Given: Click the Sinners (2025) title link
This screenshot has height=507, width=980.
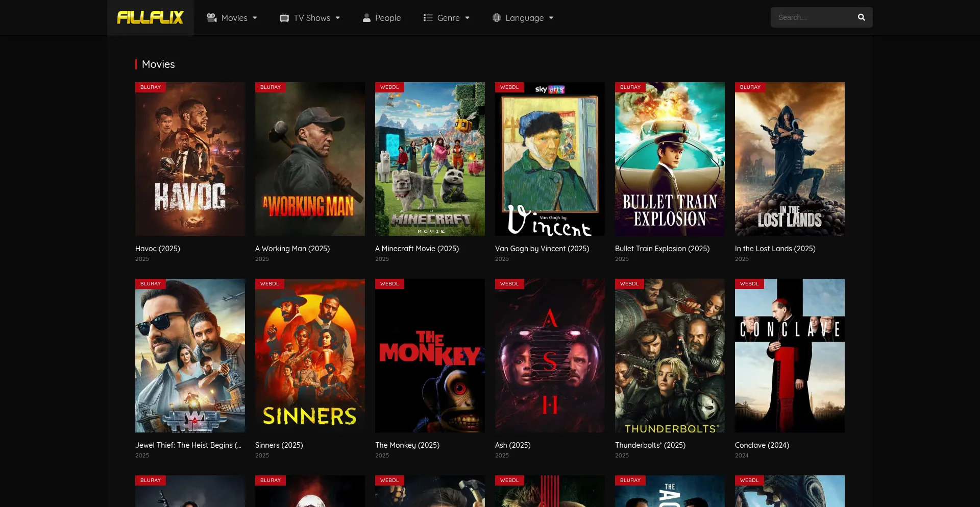Looking at the screenshot, I should tap(279, 445).
